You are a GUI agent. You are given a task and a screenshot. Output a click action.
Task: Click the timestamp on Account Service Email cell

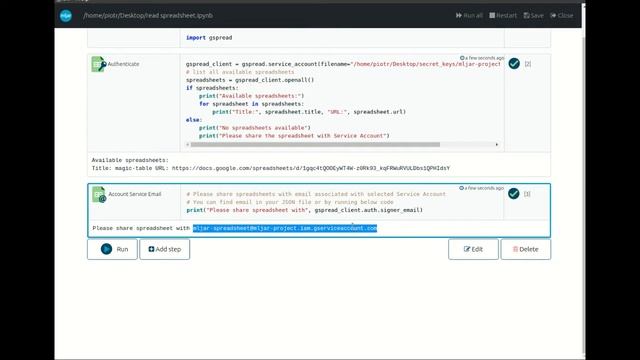(482, 188)
